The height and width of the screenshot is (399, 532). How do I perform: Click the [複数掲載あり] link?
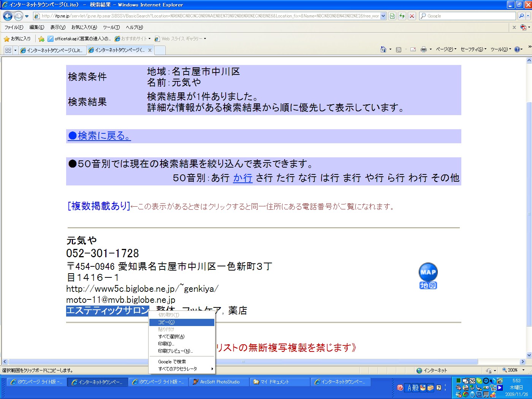[x=99, y=206]
